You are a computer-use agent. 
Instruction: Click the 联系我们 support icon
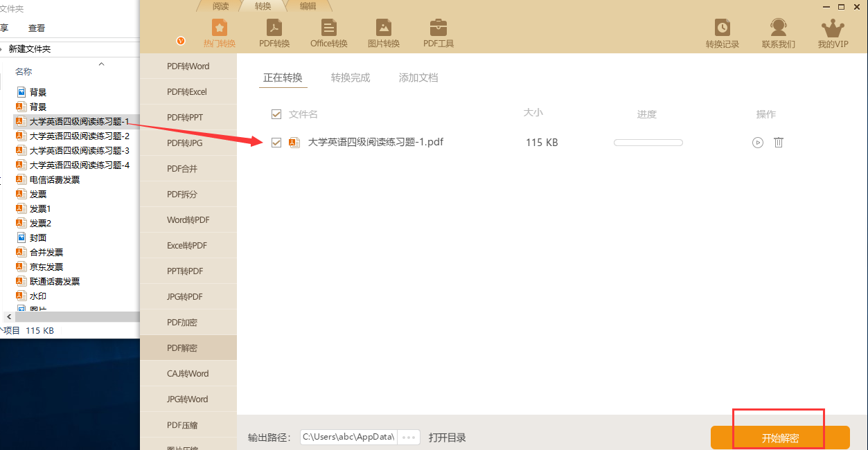(778, 28)
